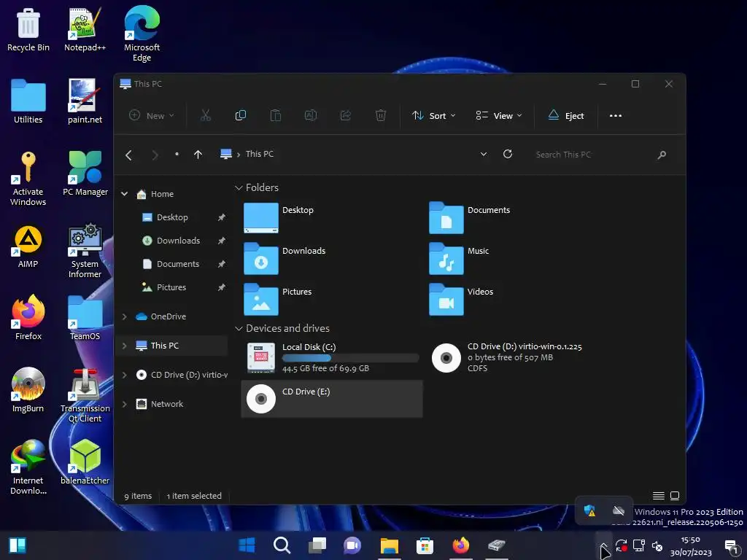Expand the This PC tree node
747x560 pixels.
tap(124, 346)
